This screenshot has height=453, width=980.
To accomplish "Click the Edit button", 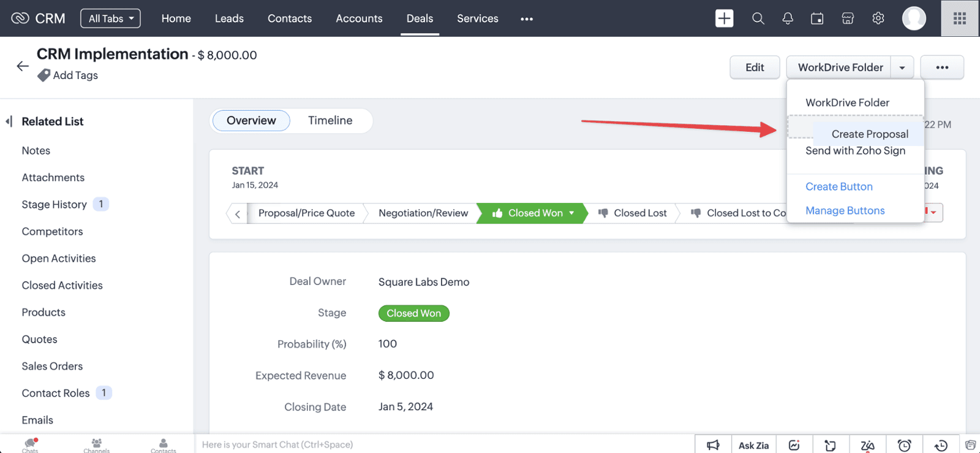I will coord(755,67).
